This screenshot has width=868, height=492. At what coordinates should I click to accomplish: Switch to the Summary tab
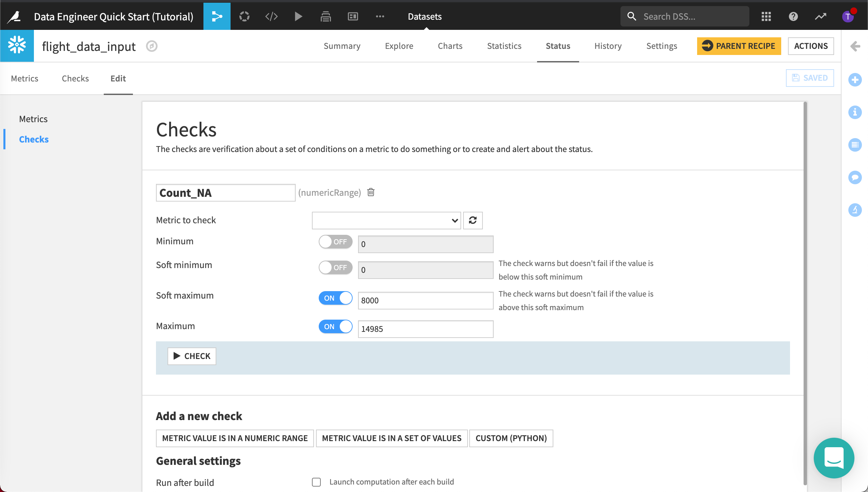point(342,46)
